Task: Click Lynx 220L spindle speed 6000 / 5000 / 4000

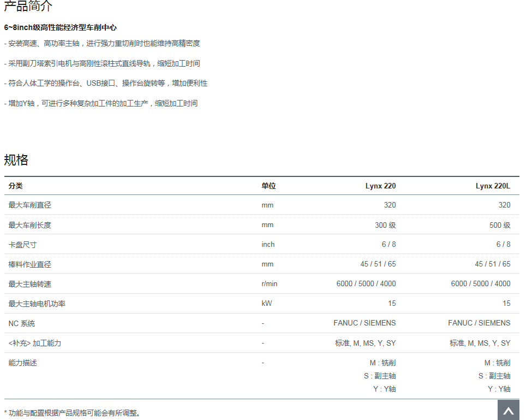Action: (480, 284)
